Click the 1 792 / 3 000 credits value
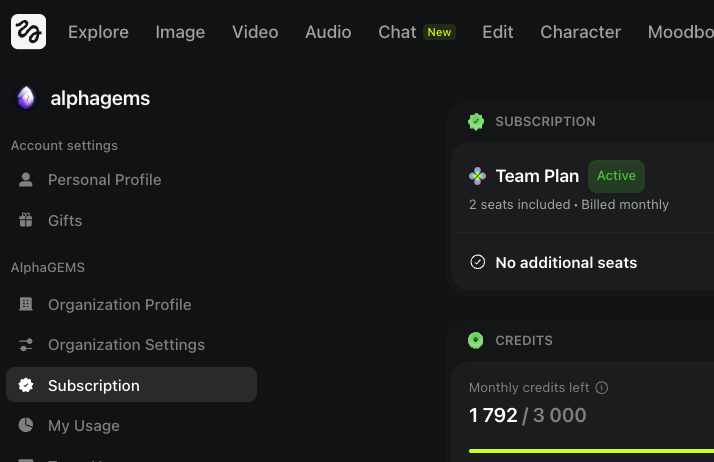Viewport: 714px width, 462px height. click(528, 415)
